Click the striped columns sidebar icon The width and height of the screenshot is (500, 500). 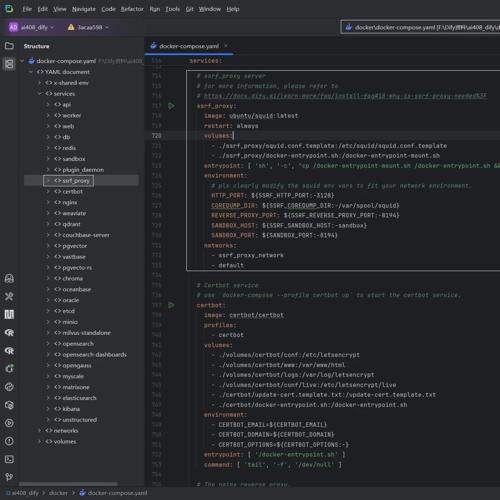pyautogui.click(x=9, y=314)
